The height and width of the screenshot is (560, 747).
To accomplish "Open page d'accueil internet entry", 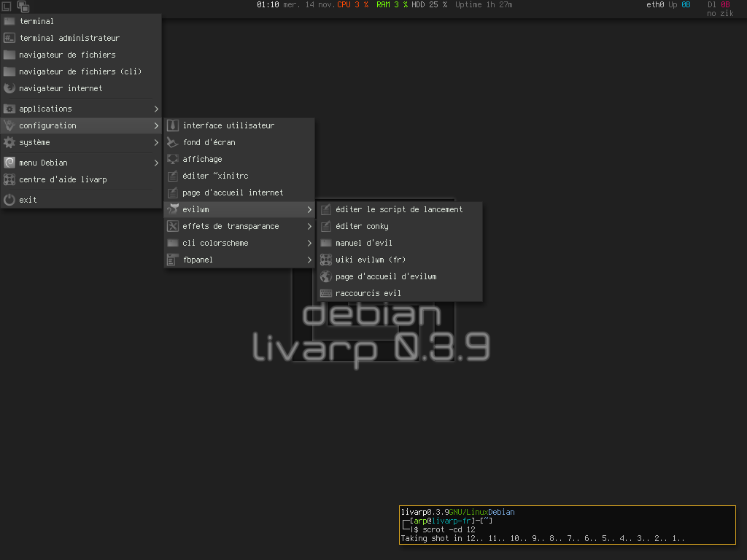I will click(x=239, y=192).
